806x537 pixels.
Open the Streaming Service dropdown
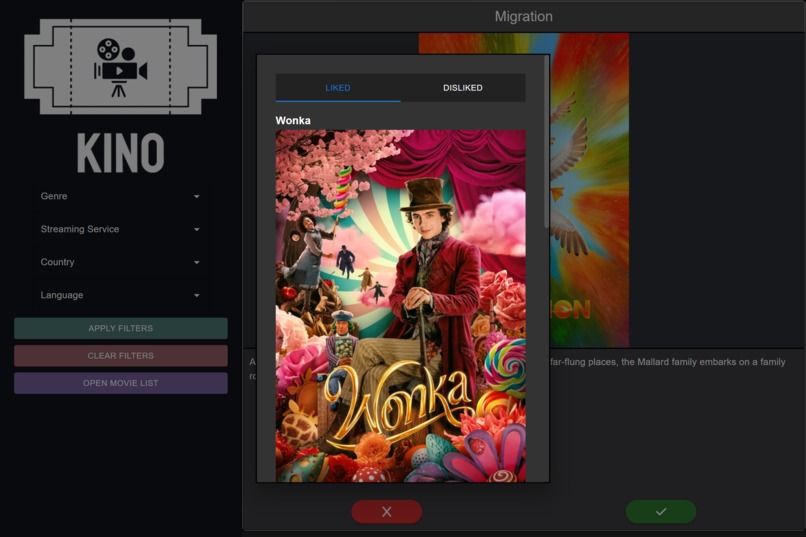coord(120,229)
